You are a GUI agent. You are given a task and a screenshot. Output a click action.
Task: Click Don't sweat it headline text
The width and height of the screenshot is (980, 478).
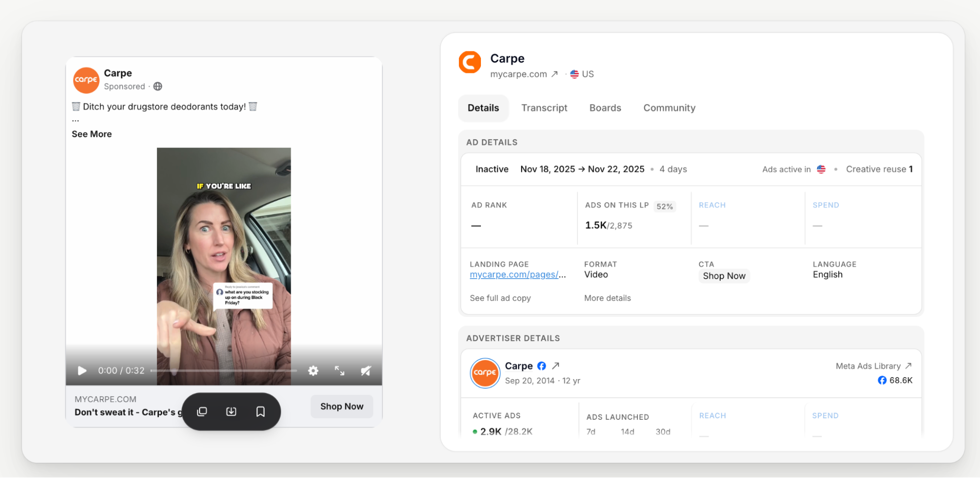[x=128, y=412]
